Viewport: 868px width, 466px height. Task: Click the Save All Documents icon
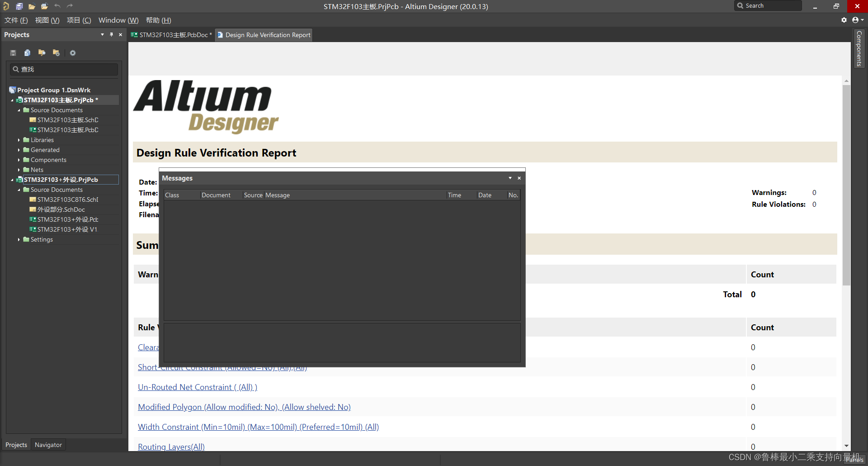pyautogui.click(x=19, y=6)
